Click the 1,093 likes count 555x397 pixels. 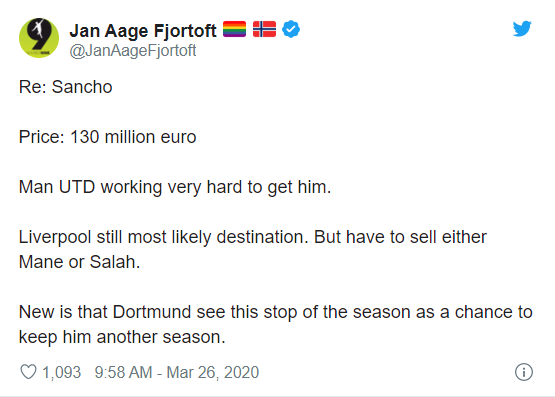[62, 372]
